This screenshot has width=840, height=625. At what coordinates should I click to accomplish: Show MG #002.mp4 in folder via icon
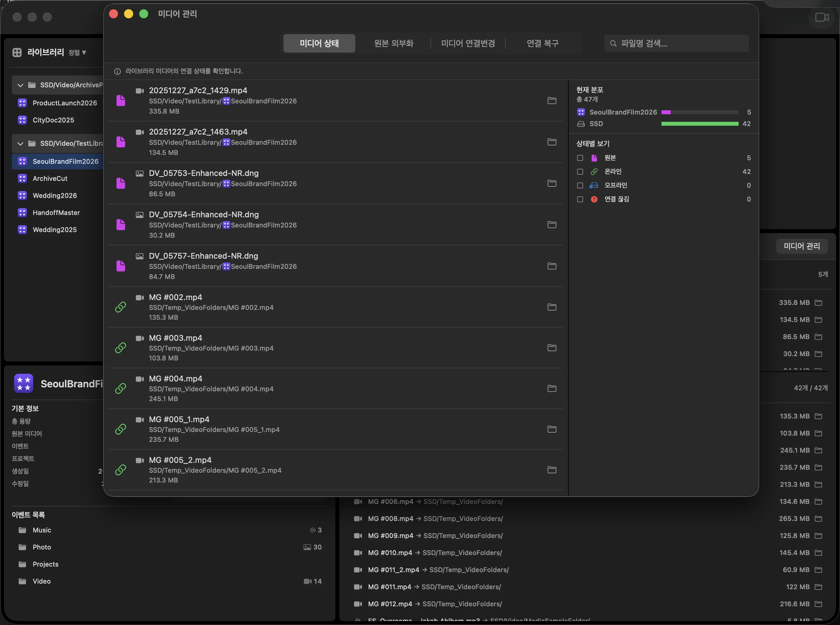coord(552,307)
